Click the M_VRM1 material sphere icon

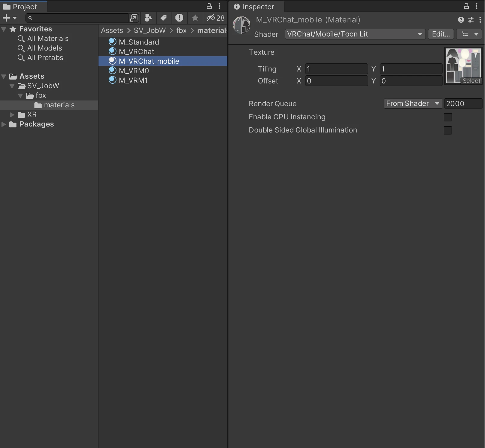[x=113, y=80]
